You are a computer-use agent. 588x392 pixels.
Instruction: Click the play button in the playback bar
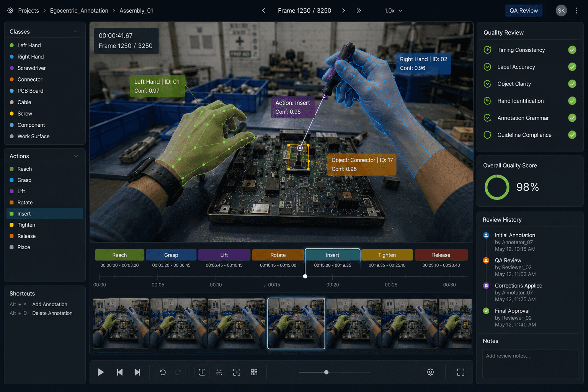click(x=101, y=372)
